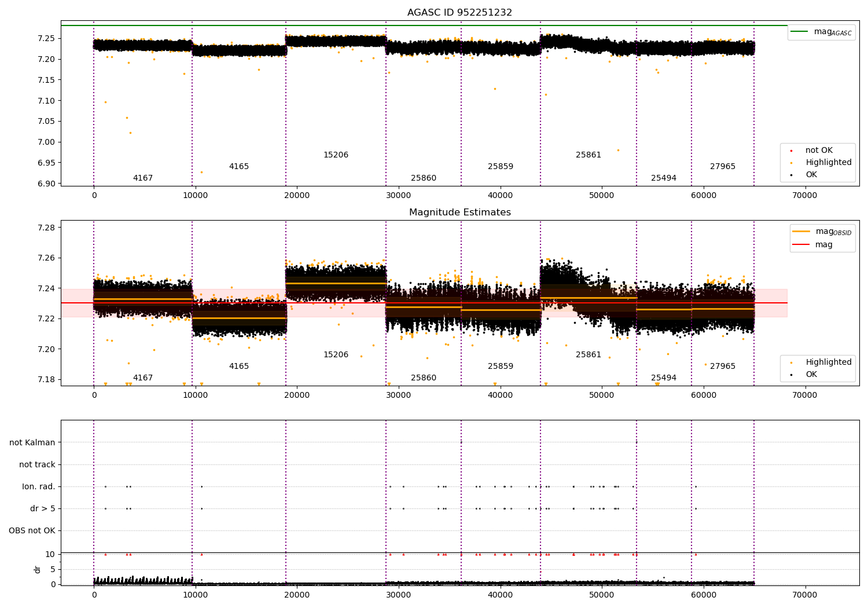Click obsid label 4165 in the AGASC ID plot

(239, 167)
